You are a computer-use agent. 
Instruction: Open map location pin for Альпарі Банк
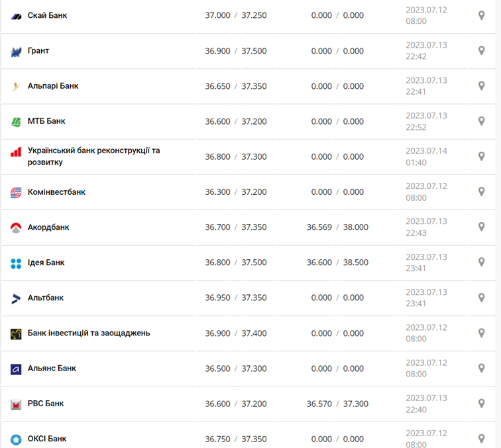coord(482,86)
